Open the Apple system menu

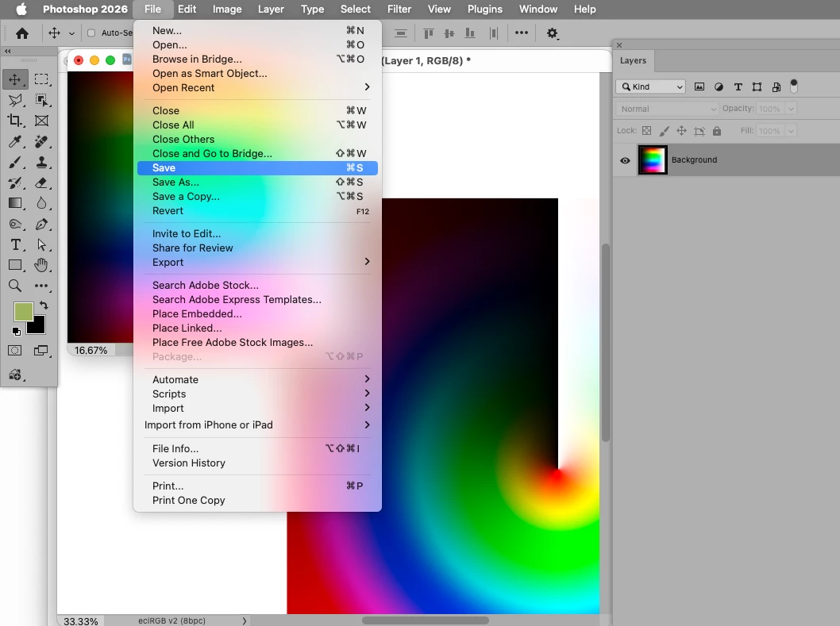point(21,9)
